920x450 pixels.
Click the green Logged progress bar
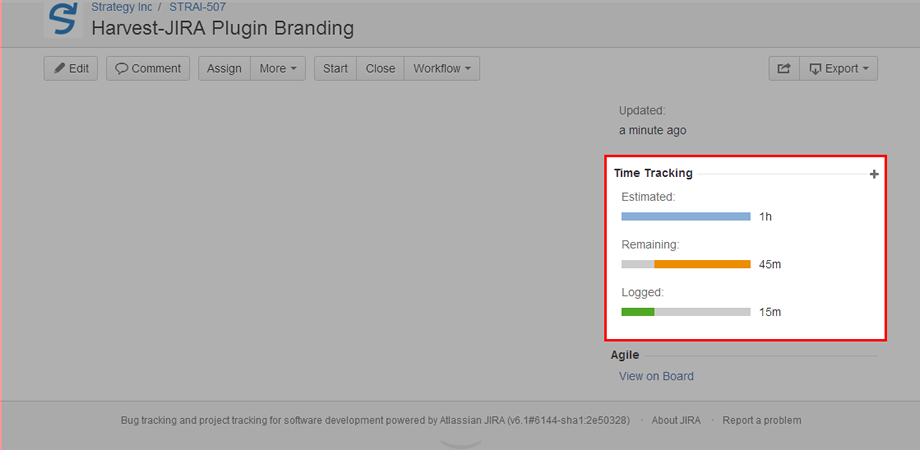tap(638, 312)
